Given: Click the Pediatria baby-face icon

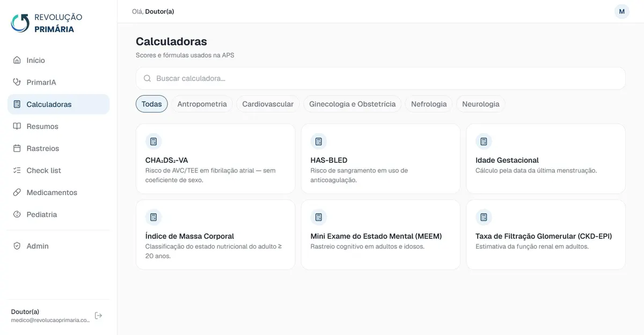Looking at the screenshot, I should pyautogui.click(x=17, y=214).
